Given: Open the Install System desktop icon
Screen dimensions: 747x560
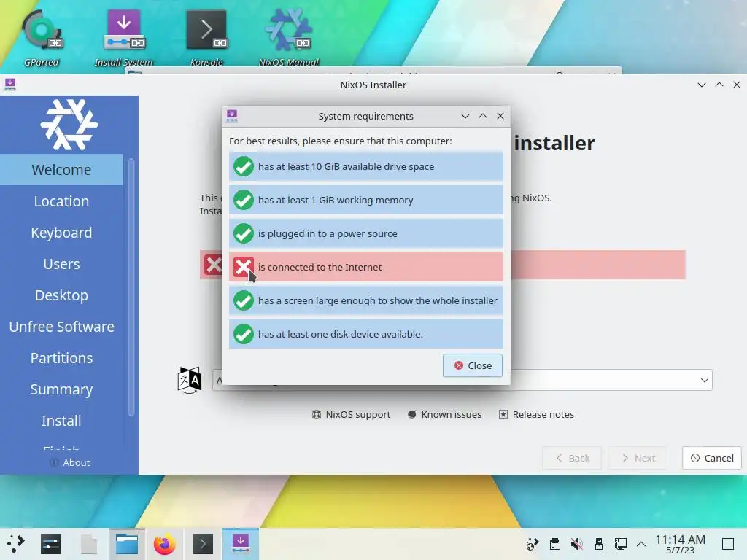Looking at the screenshot, I should [x=123, y=38].
